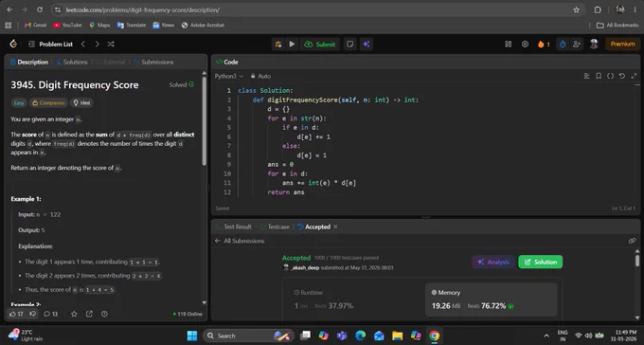Open the AI sparkle assistant icon
This screenshot has width=644, height=345.
(x=366, y=44)
